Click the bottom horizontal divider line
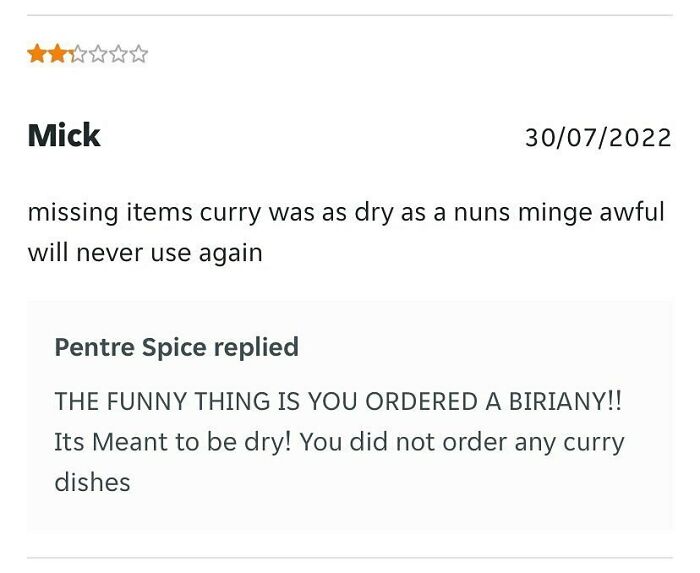Image resolution: width=700 pixels, height=573 pixels. click(350, 558)
